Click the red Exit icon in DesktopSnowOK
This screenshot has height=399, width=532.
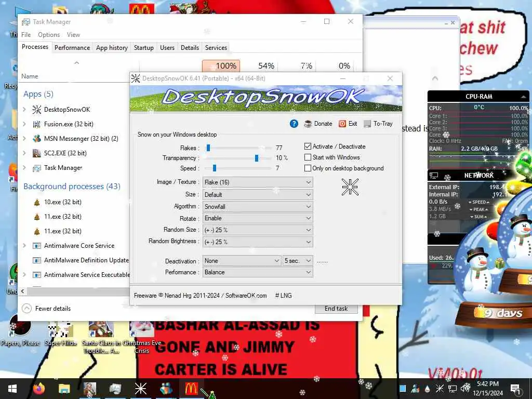(x=342, y=124)
